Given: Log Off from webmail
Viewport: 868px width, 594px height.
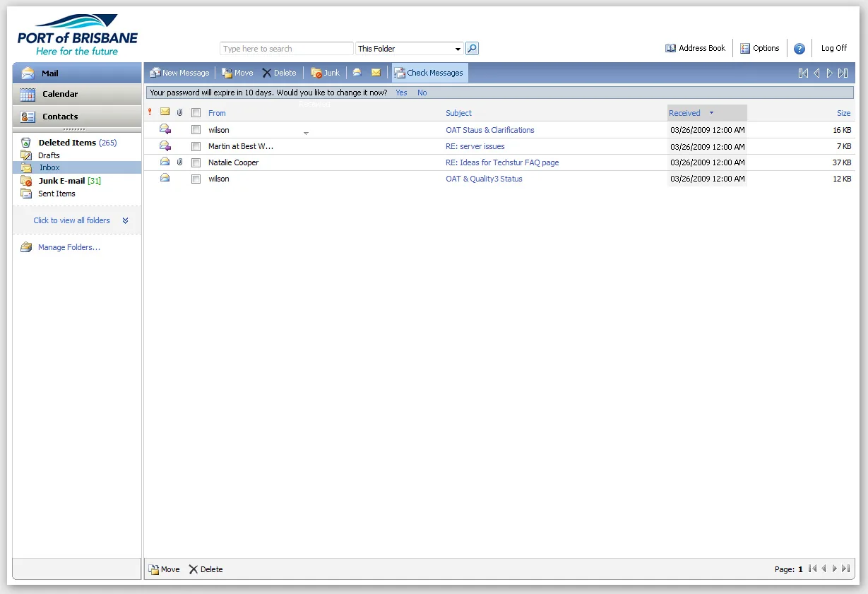Looking at the screenshot, I should (x=834, y=48).
